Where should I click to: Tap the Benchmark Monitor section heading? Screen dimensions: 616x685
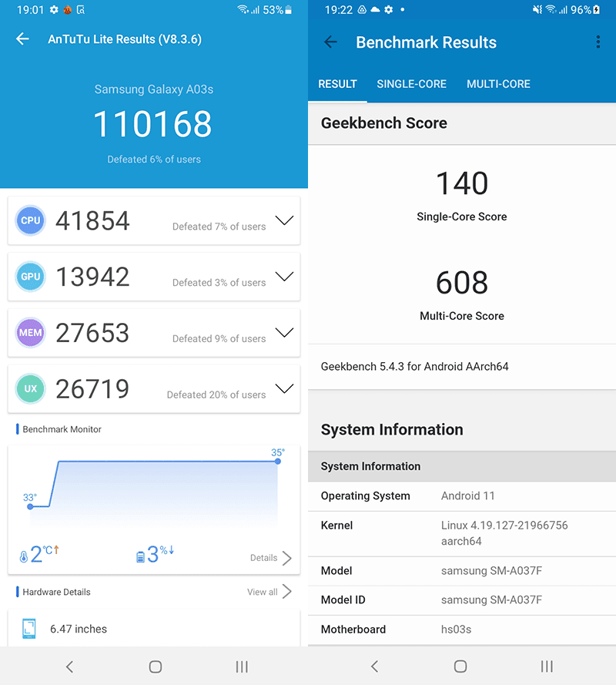[x=62, y=429]
